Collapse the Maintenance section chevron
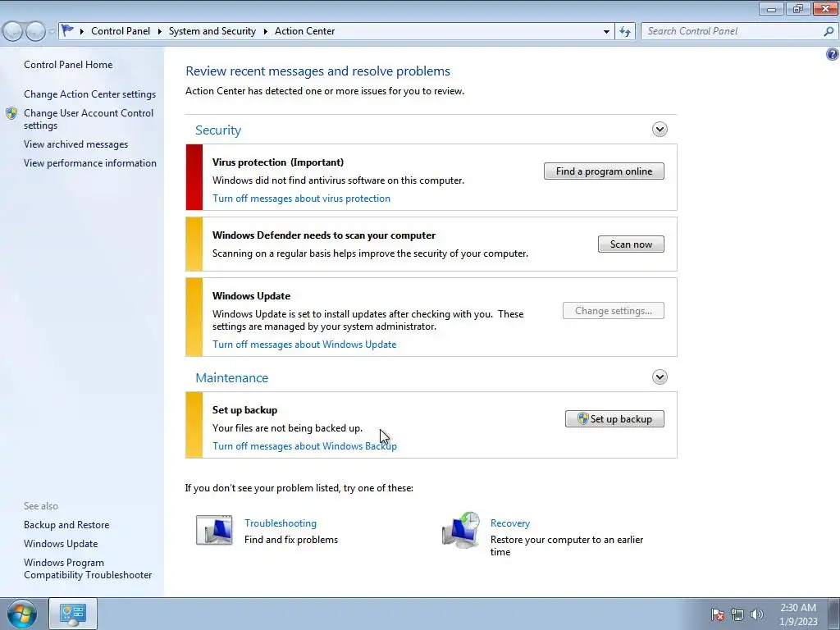Viewport: 840px width, 630px height. click(660, 377)
